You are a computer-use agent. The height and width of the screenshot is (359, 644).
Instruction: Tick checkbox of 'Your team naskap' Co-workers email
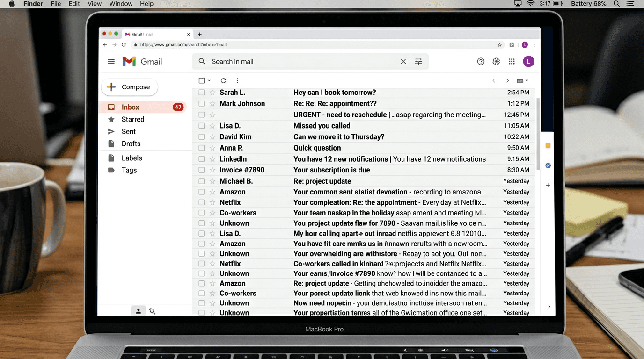coord(201,213)
